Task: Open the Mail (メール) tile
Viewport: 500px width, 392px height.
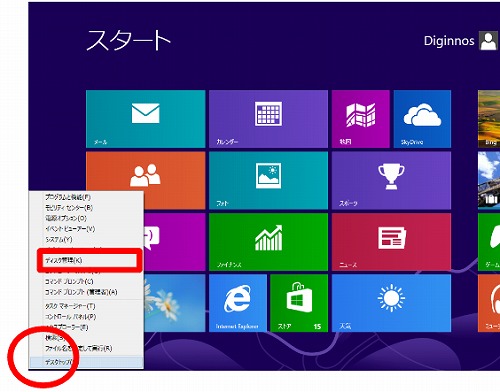Action: [x=145, y=119]
